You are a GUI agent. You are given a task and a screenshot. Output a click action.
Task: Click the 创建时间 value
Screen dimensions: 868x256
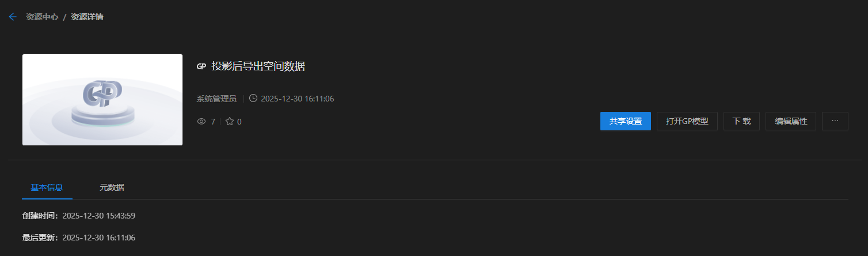[x=98, y=216]
